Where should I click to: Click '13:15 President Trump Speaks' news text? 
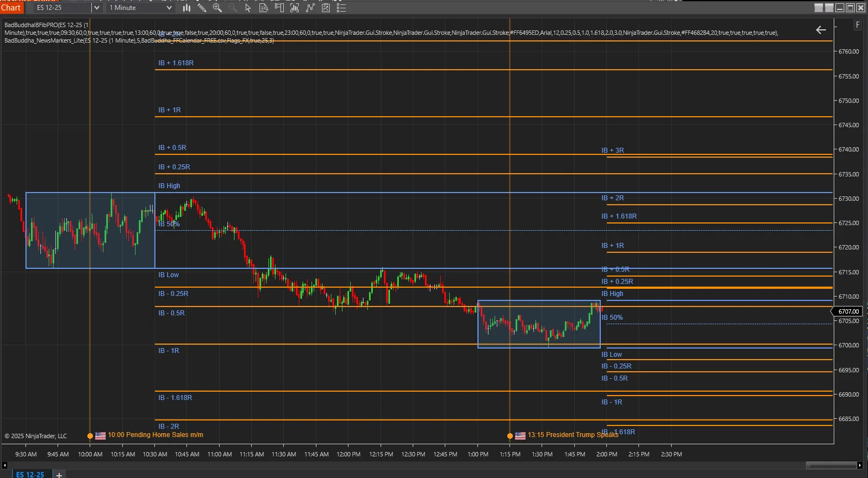click(573, 435)
